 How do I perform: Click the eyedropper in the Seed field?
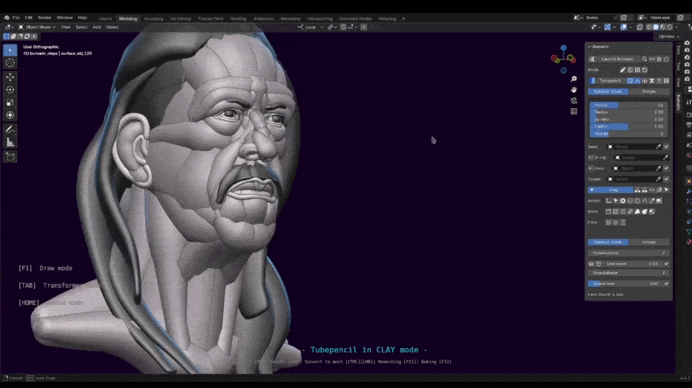point(658,147)
